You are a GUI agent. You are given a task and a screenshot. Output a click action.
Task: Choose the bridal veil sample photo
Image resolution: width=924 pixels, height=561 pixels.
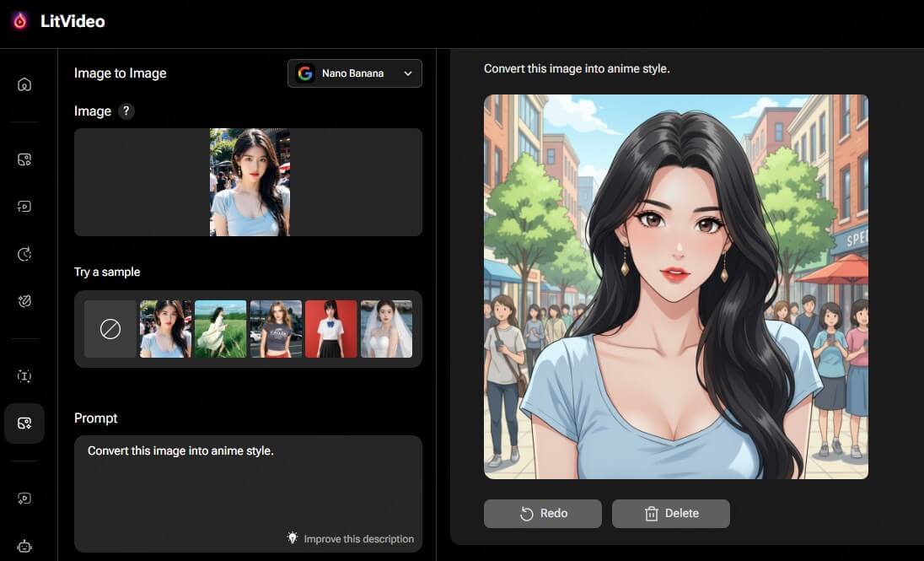point(386,328)
